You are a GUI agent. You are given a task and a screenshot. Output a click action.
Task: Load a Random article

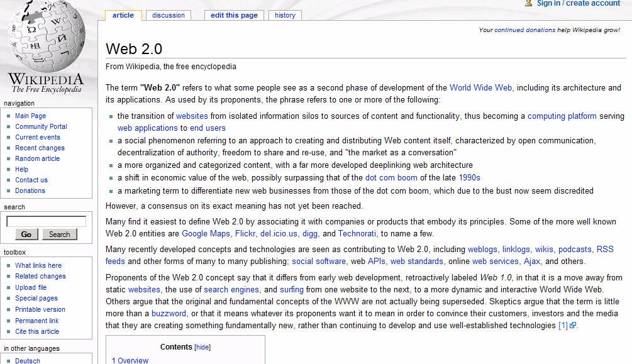(38, 158)
